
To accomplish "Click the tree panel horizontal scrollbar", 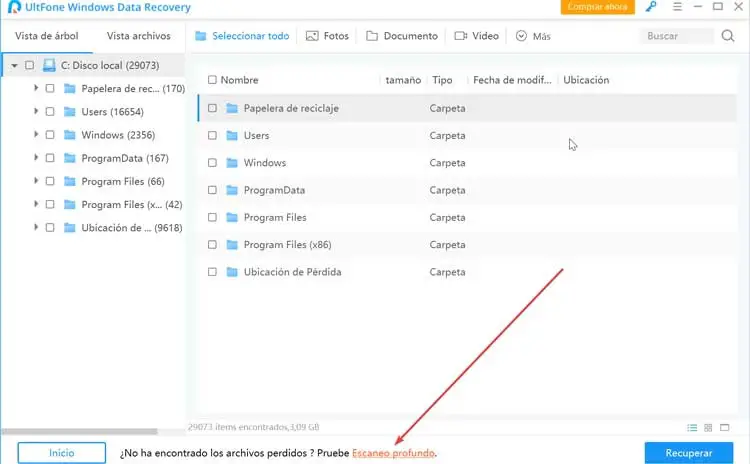I will coord(79,431).
